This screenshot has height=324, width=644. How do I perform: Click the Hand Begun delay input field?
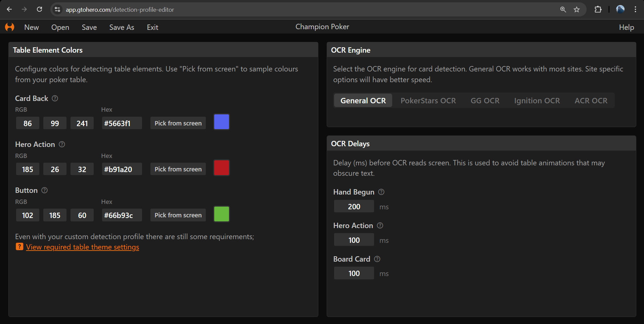click(354, 207)
